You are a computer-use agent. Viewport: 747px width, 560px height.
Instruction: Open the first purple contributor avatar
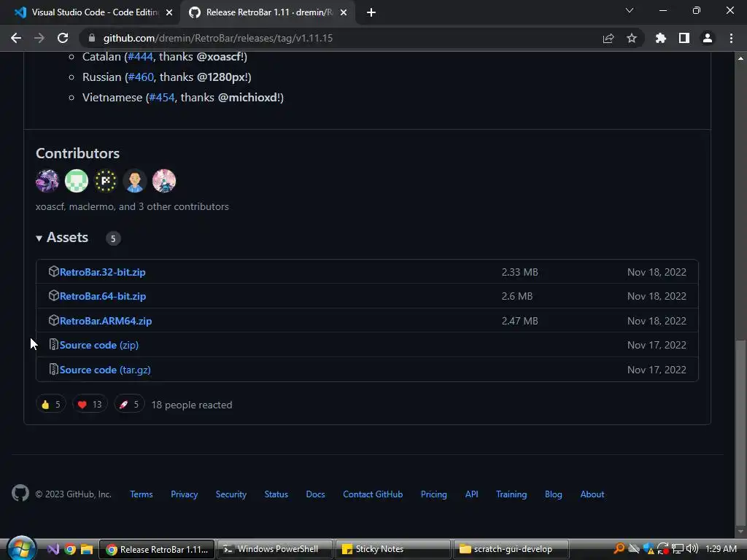coord(47,181)
